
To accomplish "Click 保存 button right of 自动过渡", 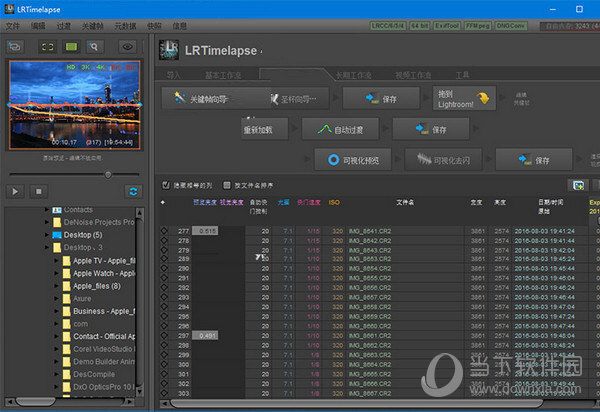I will [431, 130].
